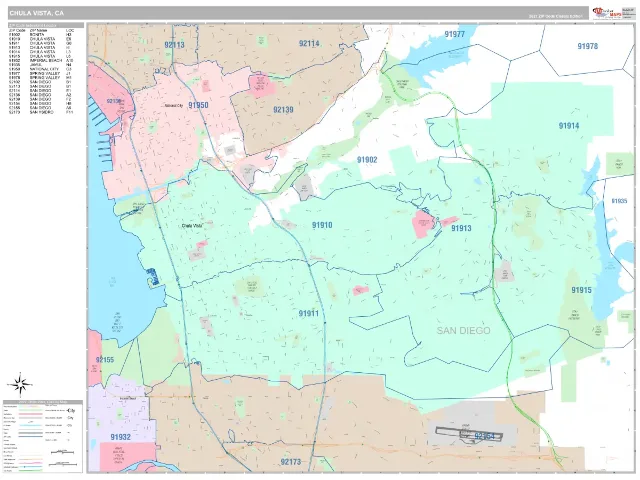The image size is (640, 480).
Task: Click the largest City symbol in legend
Action: [x=71, y=411]
